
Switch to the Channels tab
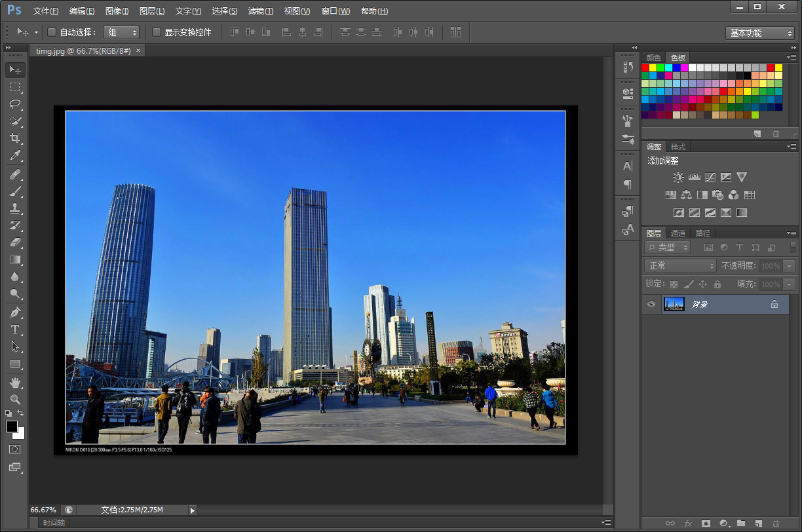[678, 233]
